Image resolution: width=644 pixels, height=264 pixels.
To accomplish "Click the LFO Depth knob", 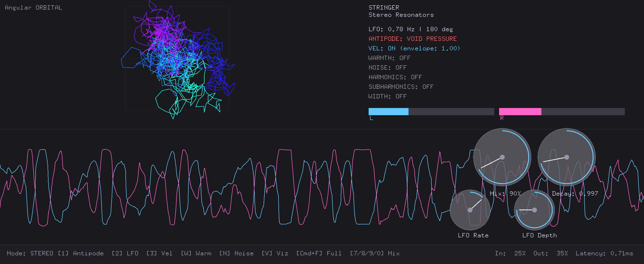I will click(x=534, y=210).
